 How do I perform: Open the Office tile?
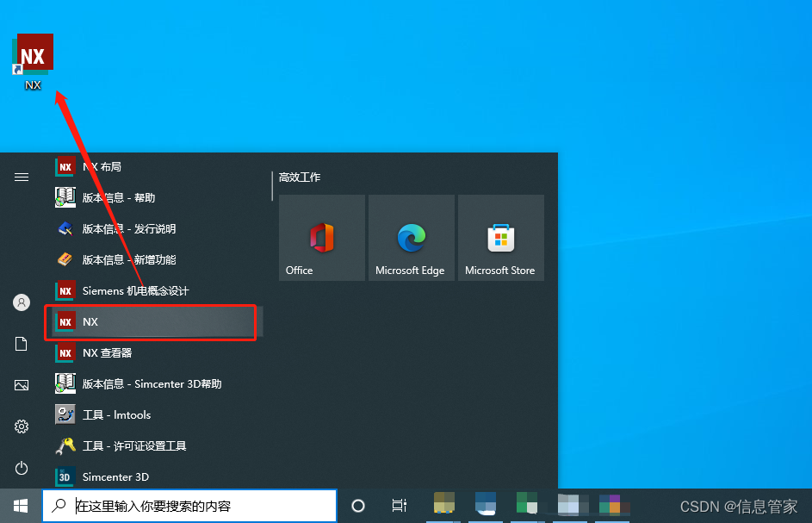click(x=321, y=238)
